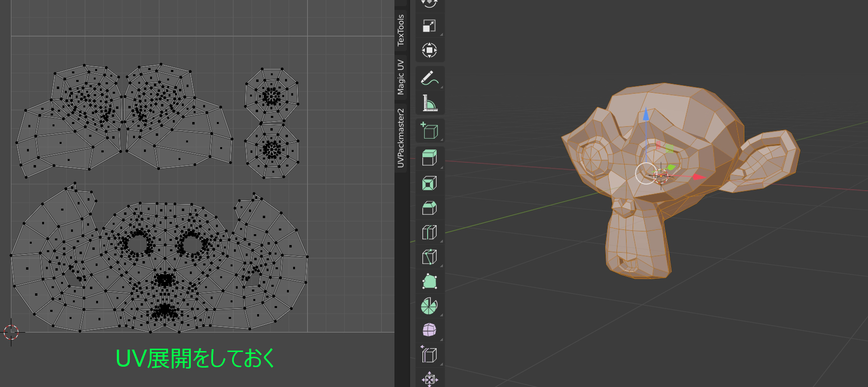Click the 2D cursor in UV editor
Viewport: 868px width, 387px height.
coord(11,332)
